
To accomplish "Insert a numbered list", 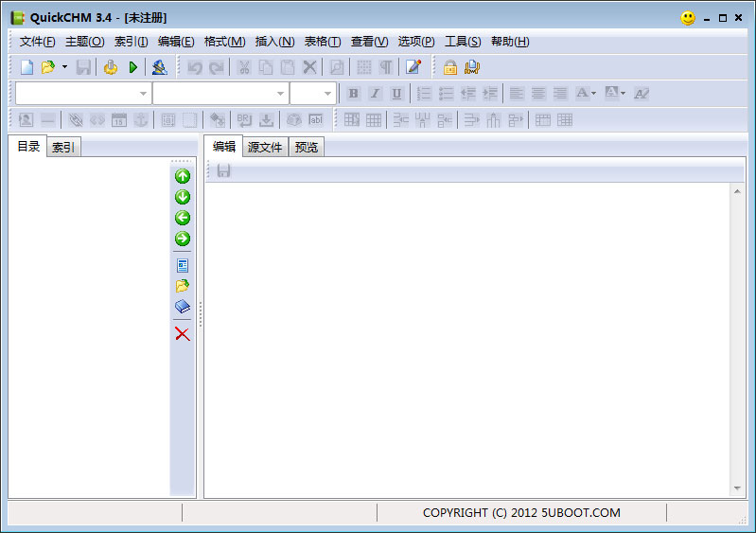I will 424,94.
